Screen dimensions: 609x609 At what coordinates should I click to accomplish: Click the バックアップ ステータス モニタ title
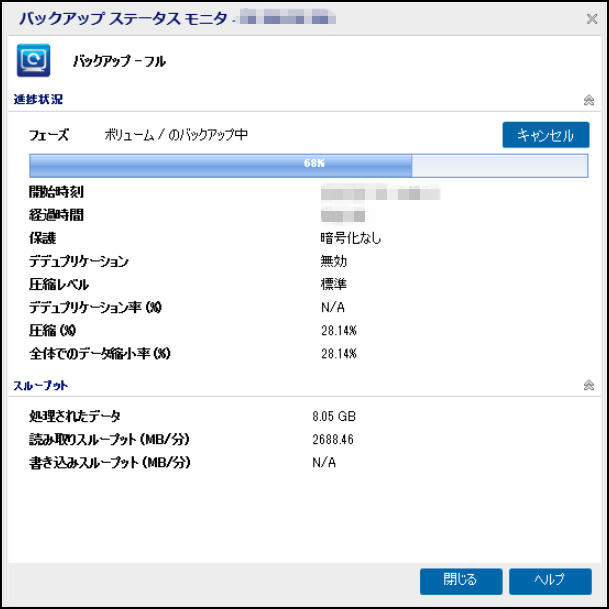[x=123, y=18]
